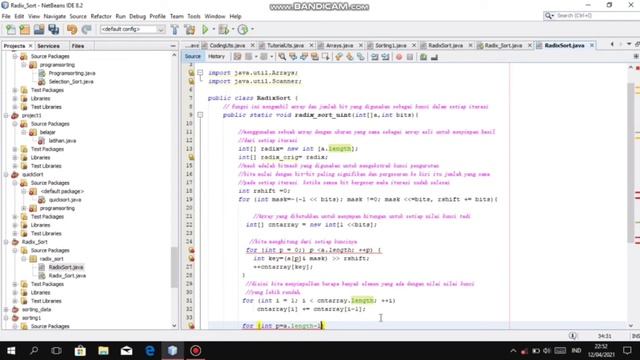Image resolution: width=640 pixels, height=360 pixels.
Task: Close the Projects panel tab
Action: pyautogui.click(x=30, y=46)
